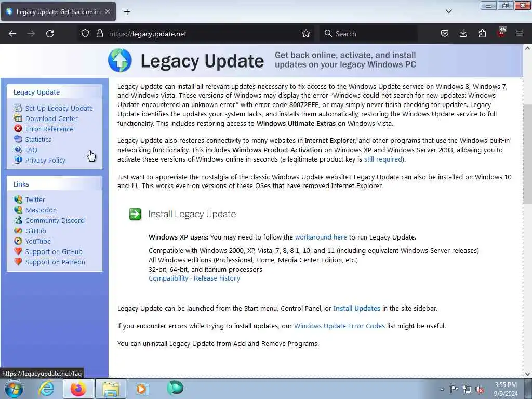532x399 pixels.
Task: Click the Install Legacy Update heading
Action: 192,214
